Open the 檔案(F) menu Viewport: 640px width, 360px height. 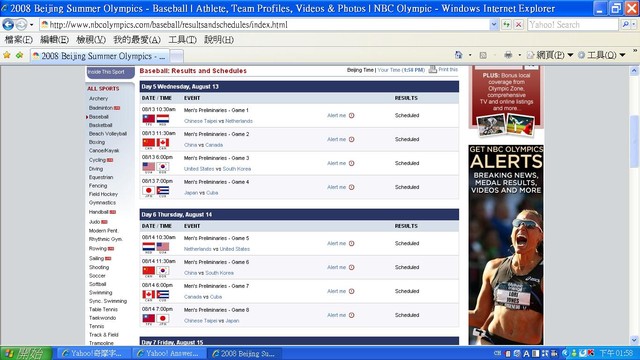pos(18,40)
